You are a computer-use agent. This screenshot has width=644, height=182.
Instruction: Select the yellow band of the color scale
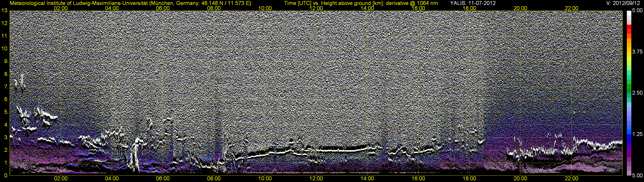click(x=629, y=54)
